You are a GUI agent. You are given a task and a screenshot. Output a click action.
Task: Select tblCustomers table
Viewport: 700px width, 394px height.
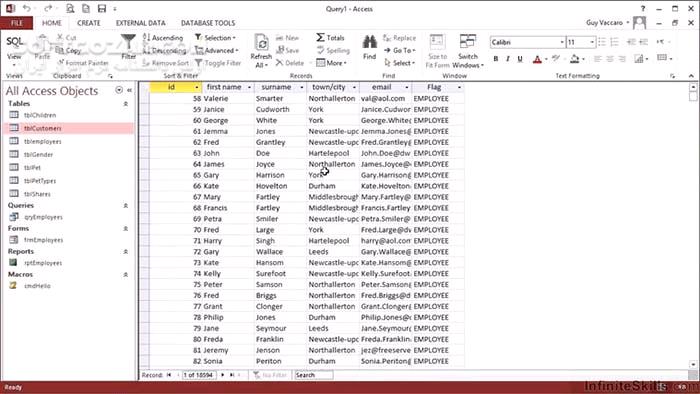tap(69, 128)
